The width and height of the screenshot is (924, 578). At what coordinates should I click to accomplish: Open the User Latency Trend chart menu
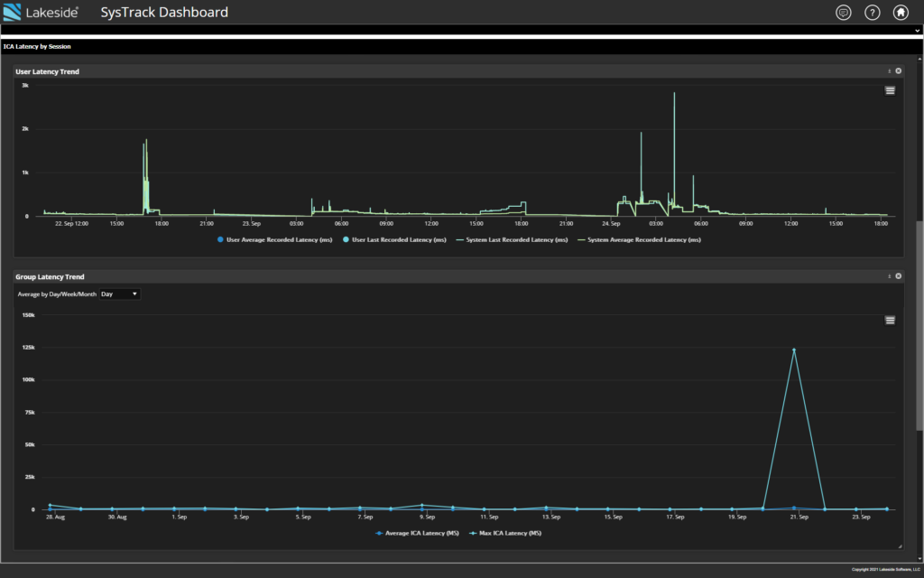click(x=890, y=91)
